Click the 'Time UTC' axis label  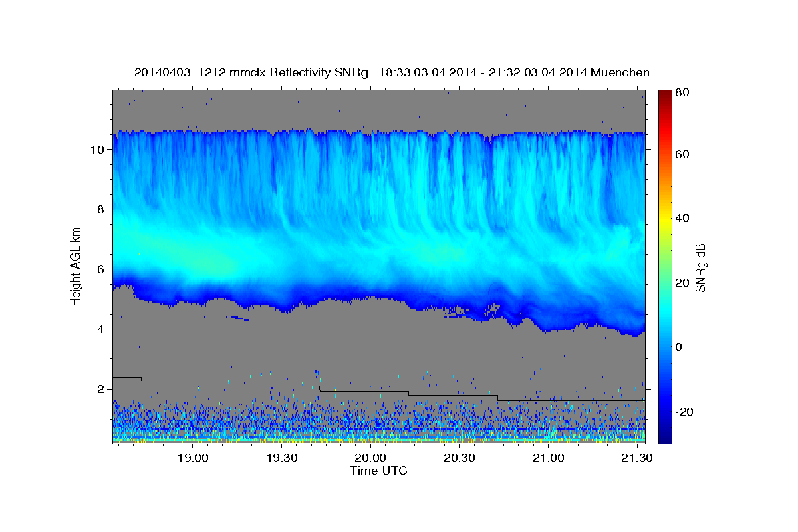(x=378, y=471)
